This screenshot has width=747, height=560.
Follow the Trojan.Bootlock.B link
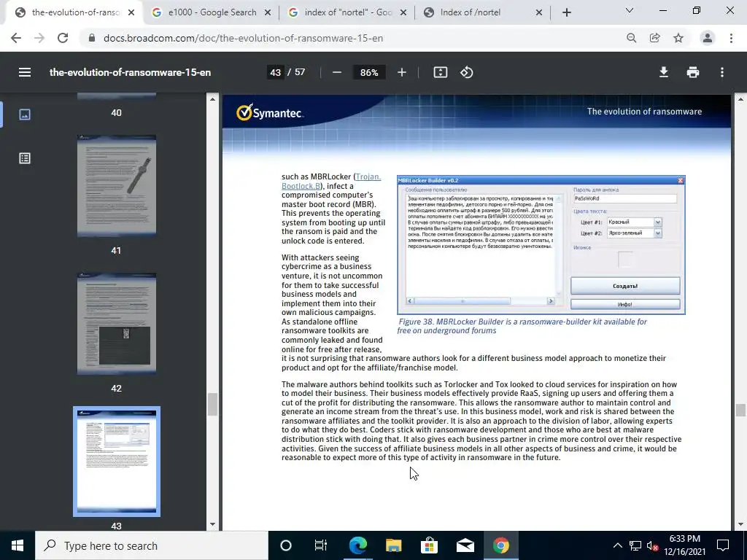pos(331,181)
